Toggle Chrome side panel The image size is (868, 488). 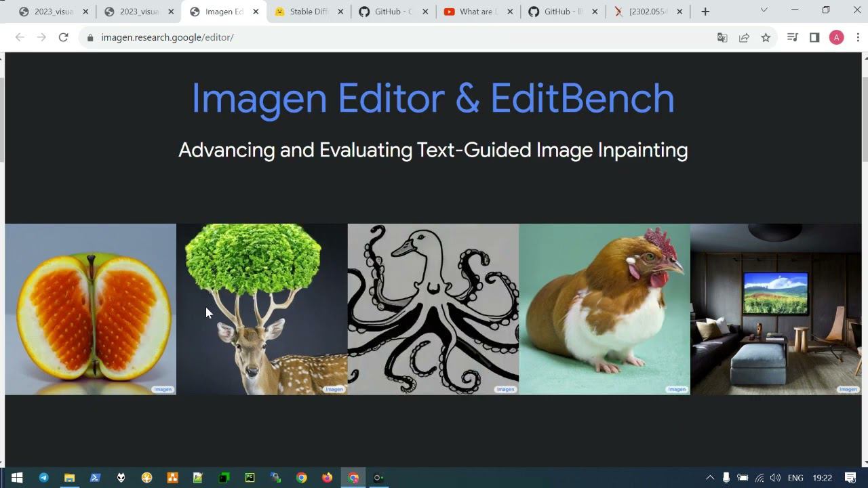(x=814, y=37)
